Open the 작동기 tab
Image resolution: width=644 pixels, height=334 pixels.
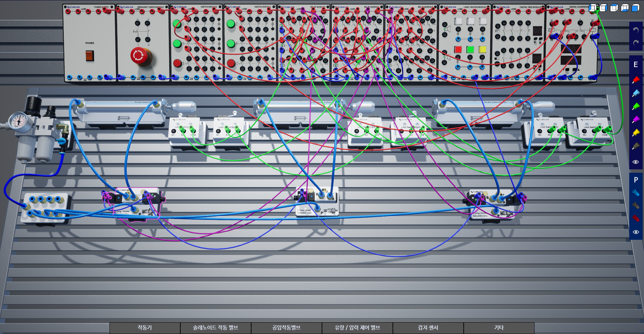pyautogui.click(x=145, y=328)
